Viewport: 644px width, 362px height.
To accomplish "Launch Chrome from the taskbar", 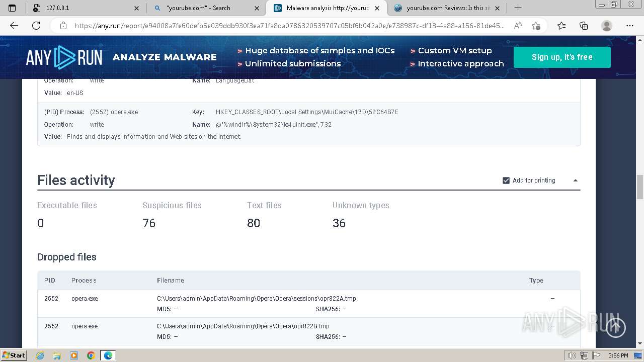I will (x=91, y=355).
